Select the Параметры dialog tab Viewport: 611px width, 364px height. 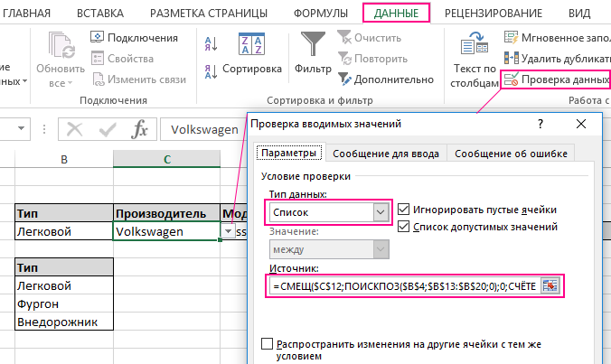point(288,153)
